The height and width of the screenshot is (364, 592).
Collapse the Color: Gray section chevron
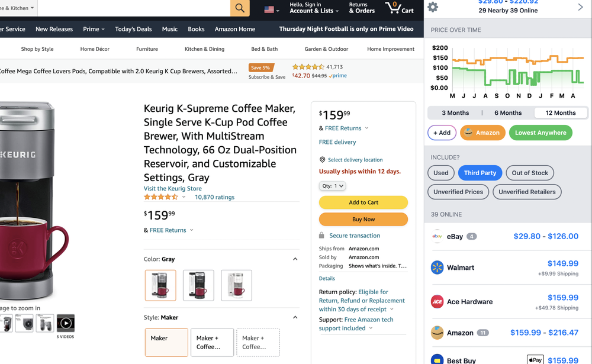point(295,259)
